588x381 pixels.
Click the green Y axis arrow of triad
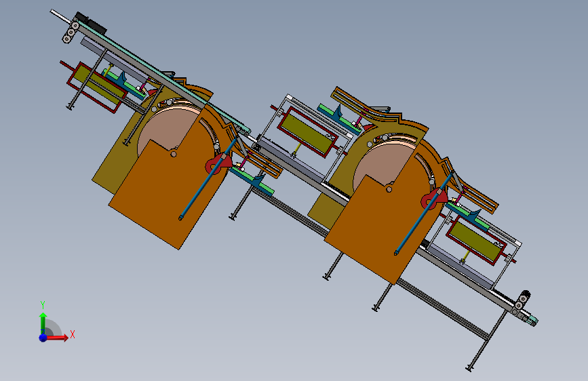coord(43,323)
